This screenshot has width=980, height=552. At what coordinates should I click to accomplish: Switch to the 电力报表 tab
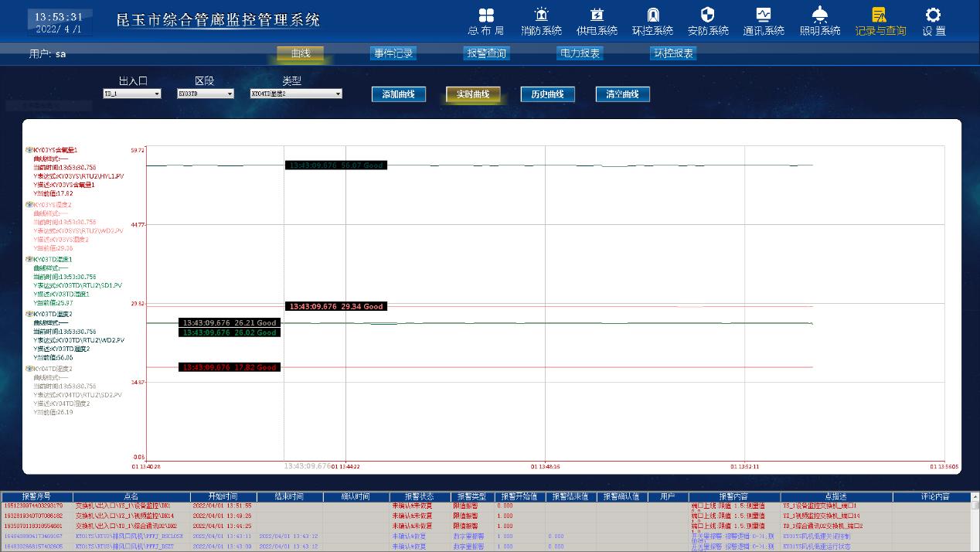point(579,53)
